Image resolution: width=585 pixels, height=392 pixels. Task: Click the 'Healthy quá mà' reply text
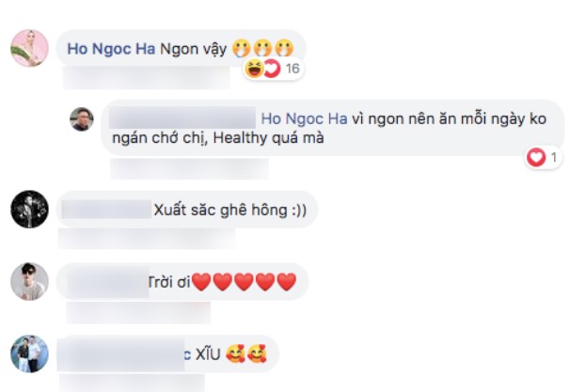click(x=268, y=138)
